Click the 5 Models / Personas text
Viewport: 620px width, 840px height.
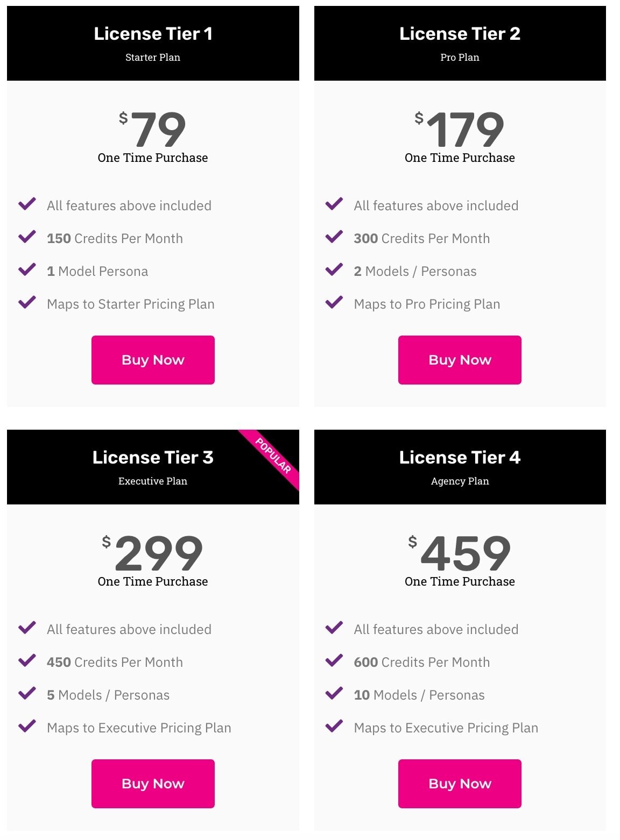pos(108,695)
